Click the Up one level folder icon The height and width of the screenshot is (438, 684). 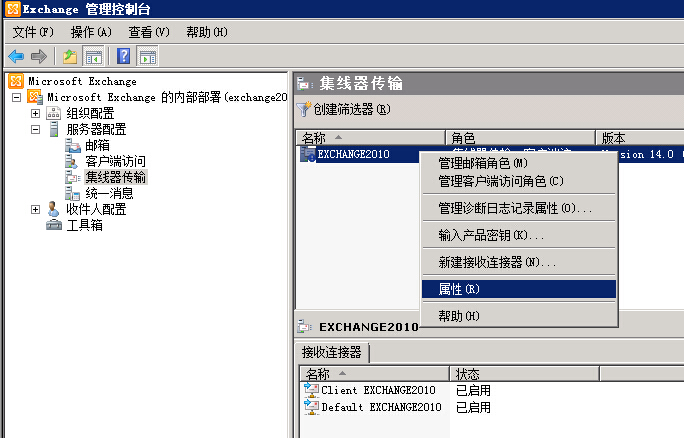pos(70,56)
